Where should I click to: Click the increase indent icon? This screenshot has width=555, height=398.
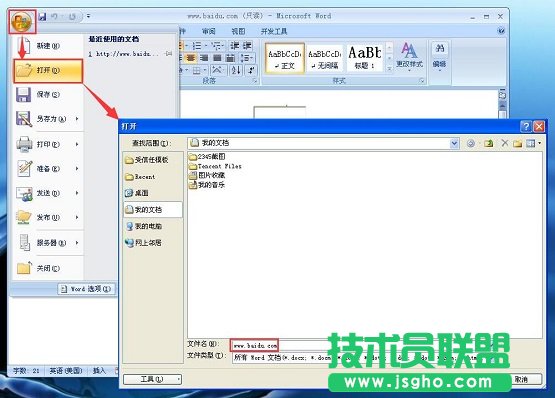pyautogui.click(x=247, y=46)
